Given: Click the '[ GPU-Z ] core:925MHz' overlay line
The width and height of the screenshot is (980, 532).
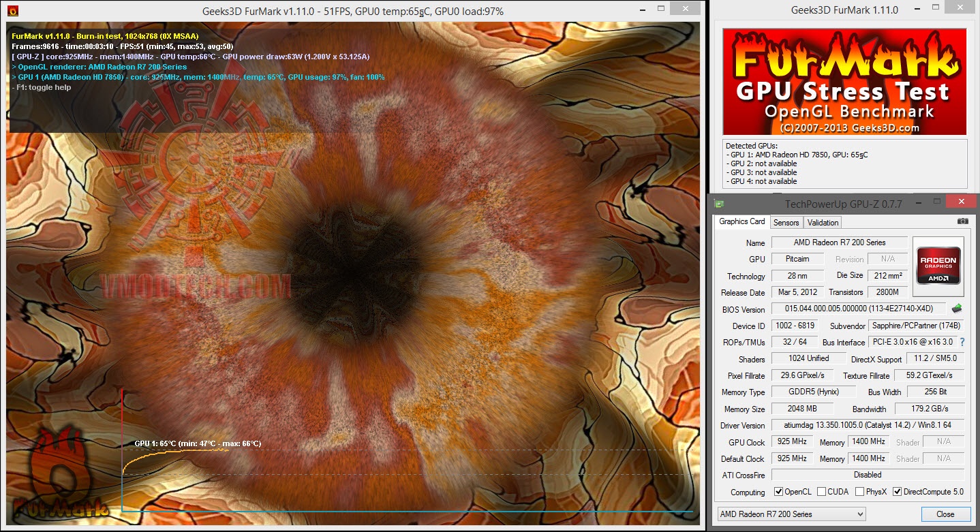Looking at the screenshot, I should 191,57.
